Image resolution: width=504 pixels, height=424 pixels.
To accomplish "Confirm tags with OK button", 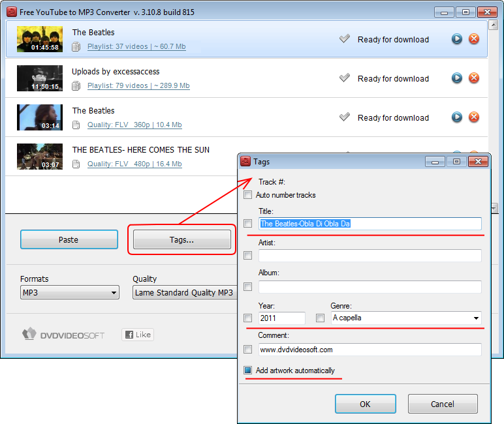I will pyautogui.click(x=366, y=404).
